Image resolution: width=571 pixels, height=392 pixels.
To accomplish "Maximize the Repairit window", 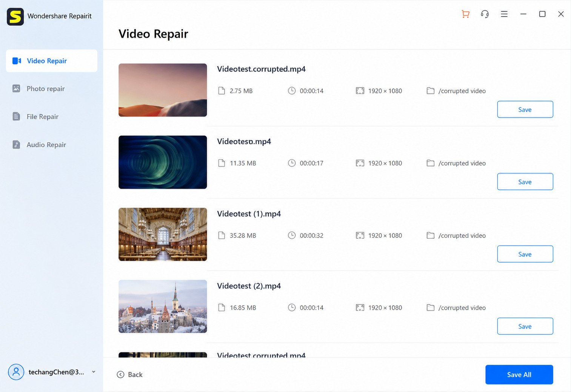I will click(542, 14).
